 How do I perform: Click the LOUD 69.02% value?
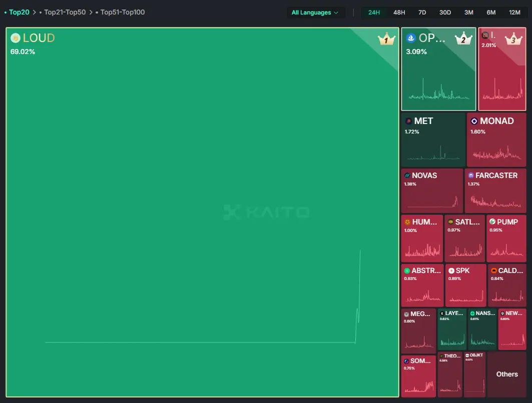[23, 52]
